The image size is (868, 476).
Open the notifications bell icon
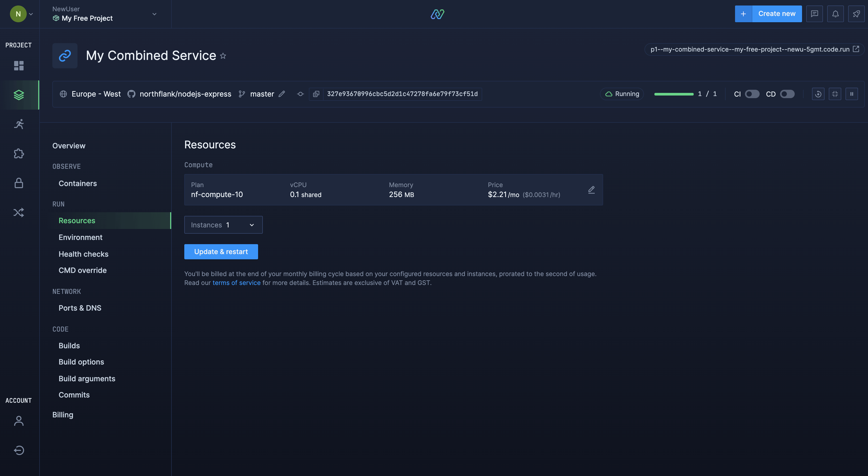tap(835, 14)
